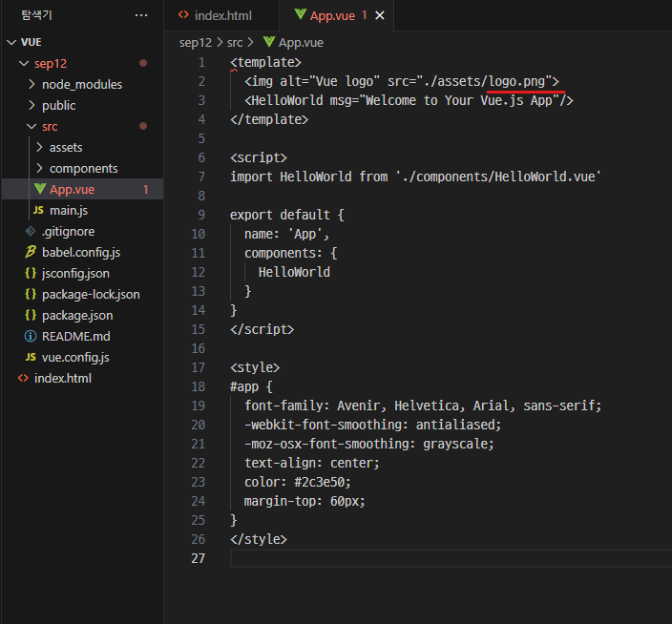Click JS icon beside main.js
The width and height of the screenshot is (672, 624).
pyautogui.click(x=38, y=210)
